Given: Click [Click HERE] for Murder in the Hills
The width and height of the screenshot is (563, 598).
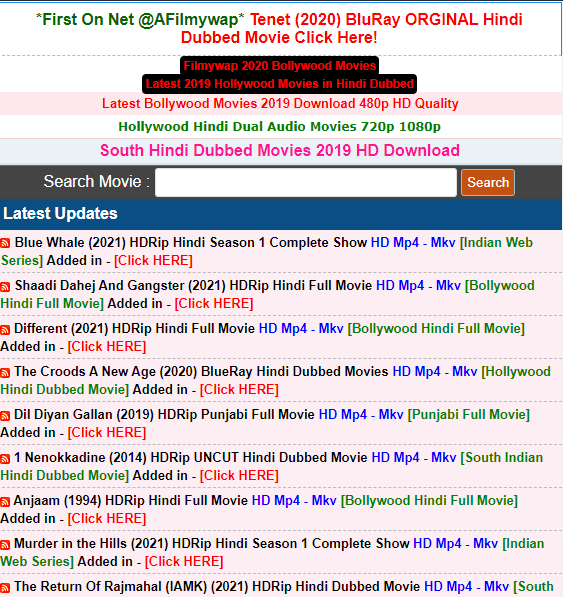Looking at the screenshot, I should (x=184, y=561).
